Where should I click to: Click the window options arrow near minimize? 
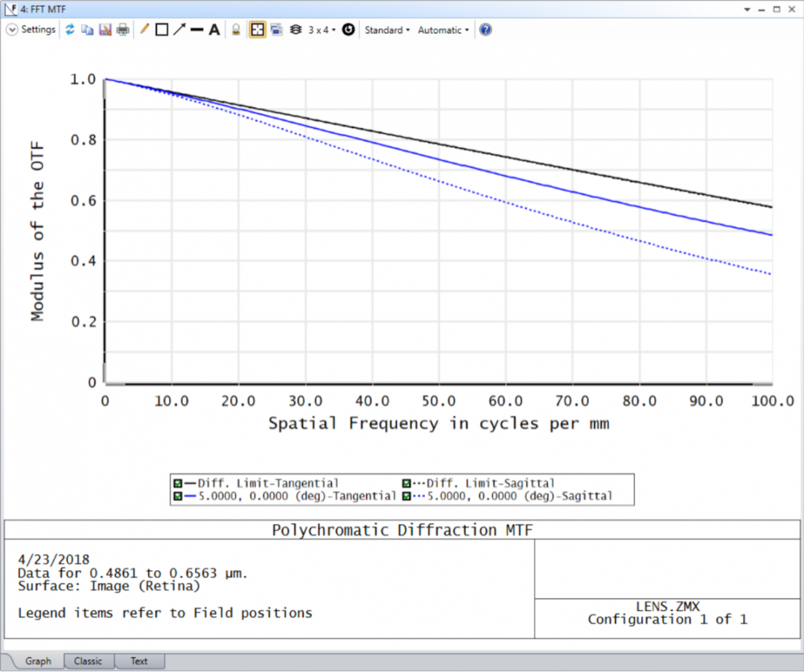(x=746, y=10)
